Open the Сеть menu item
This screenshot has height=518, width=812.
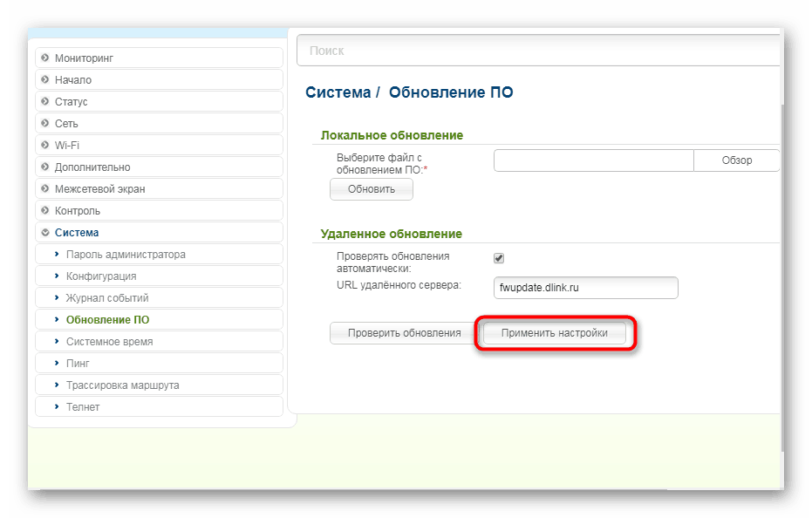tap(159, 123)
